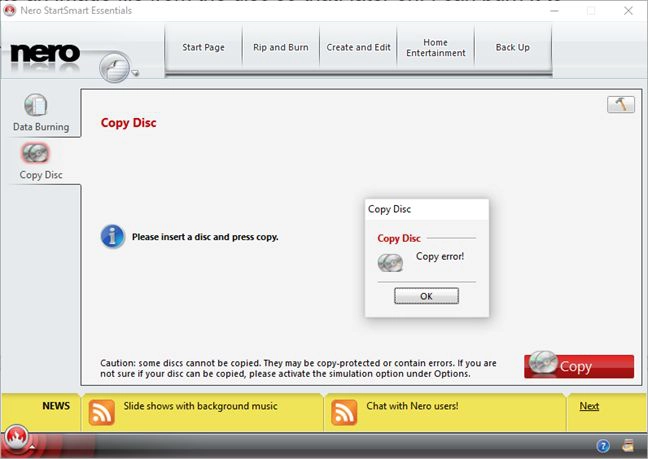The height and width of the screenshot is (459, 648).
Task: Open 'Chat with Nero users!' news item
Action: 412,406
